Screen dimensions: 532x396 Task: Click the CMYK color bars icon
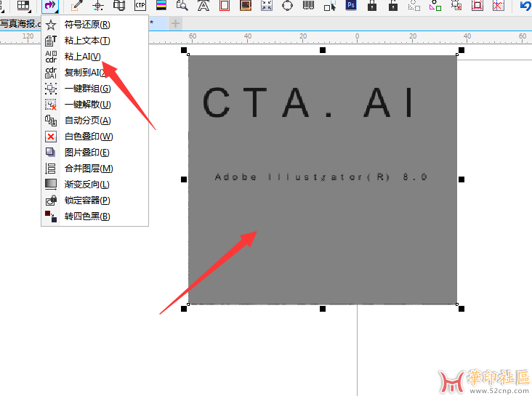coord(161,5)
